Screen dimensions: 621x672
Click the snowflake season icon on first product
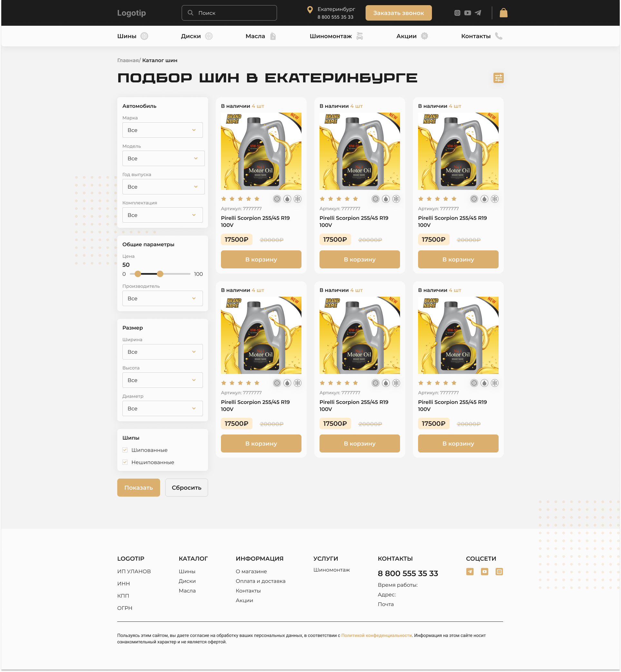click(297, 199)
